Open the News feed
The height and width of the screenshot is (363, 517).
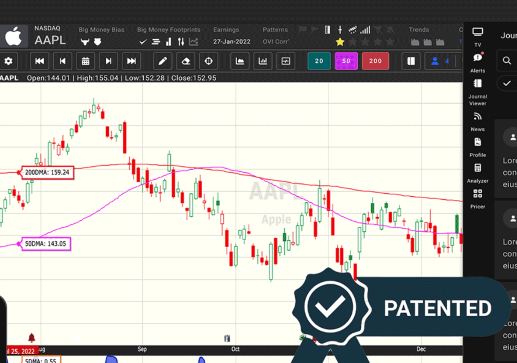pyautogui.click(x=478, y=121)
